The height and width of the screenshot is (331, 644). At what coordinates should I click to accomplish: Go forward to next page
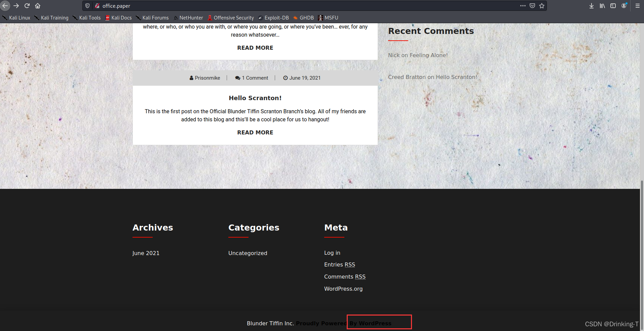pos(16,6)
